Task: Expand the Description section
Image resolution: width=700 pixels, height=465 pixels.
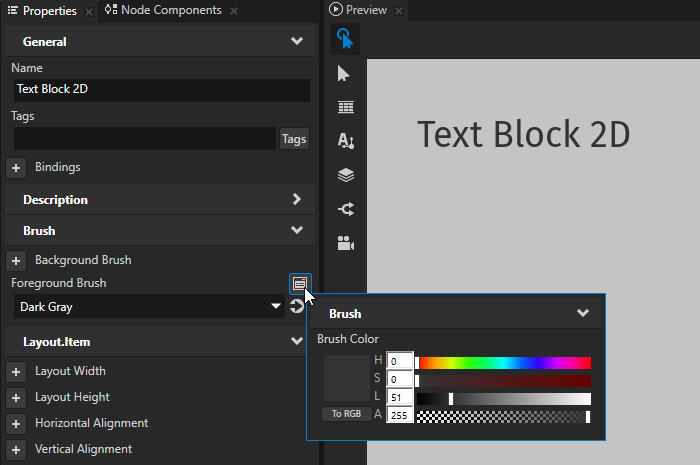Action: coord(296,199)
